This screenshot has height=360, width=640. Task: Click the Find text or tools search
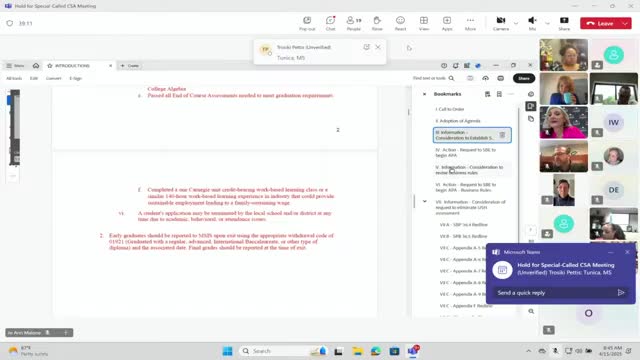click(x=433, y=78)
